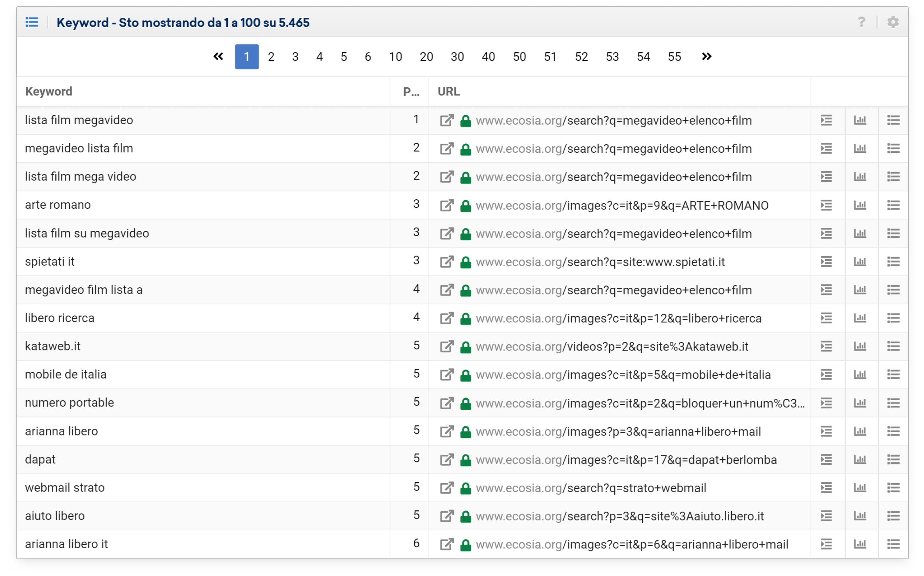The image size is (924, 576).
Task: Click position value 6 for 'arianna libero it'
Action: point(416,543)
